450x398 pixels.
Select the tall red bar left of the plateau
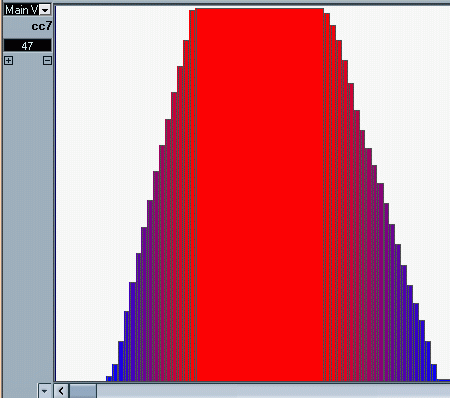pos(192,196)
